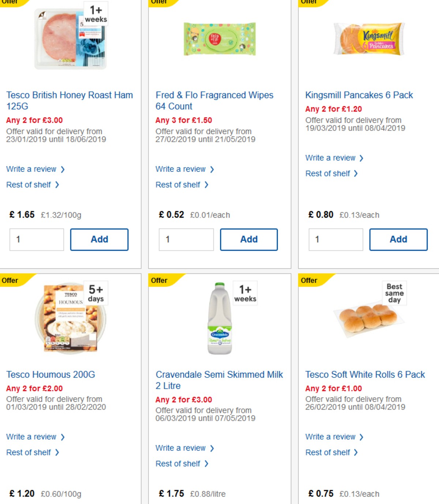The width and height of the screenshot is (439, 504).
Task: Click the arrow next to wipes Write a review
Action: click(x=212, y=169)
